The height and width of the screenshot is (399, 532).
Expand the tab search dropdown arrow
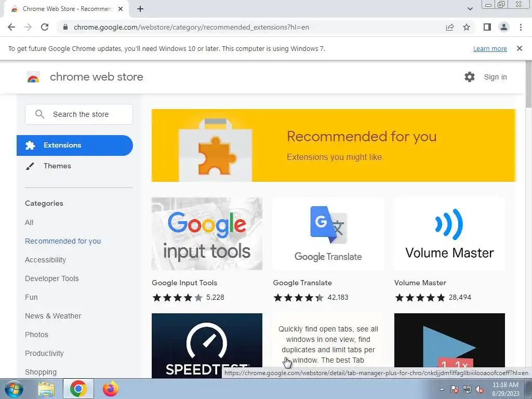[470, 9]
